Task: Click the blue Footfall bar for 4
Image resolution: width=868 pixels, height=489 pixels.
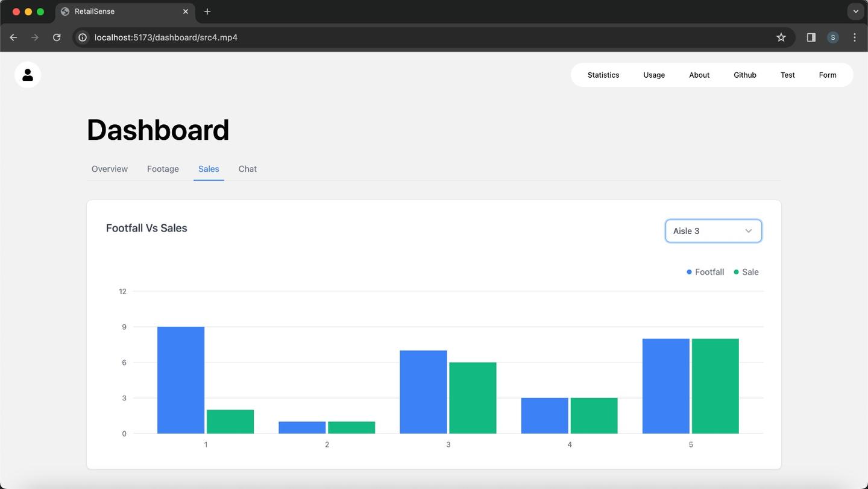Action: tap(544, 415)
